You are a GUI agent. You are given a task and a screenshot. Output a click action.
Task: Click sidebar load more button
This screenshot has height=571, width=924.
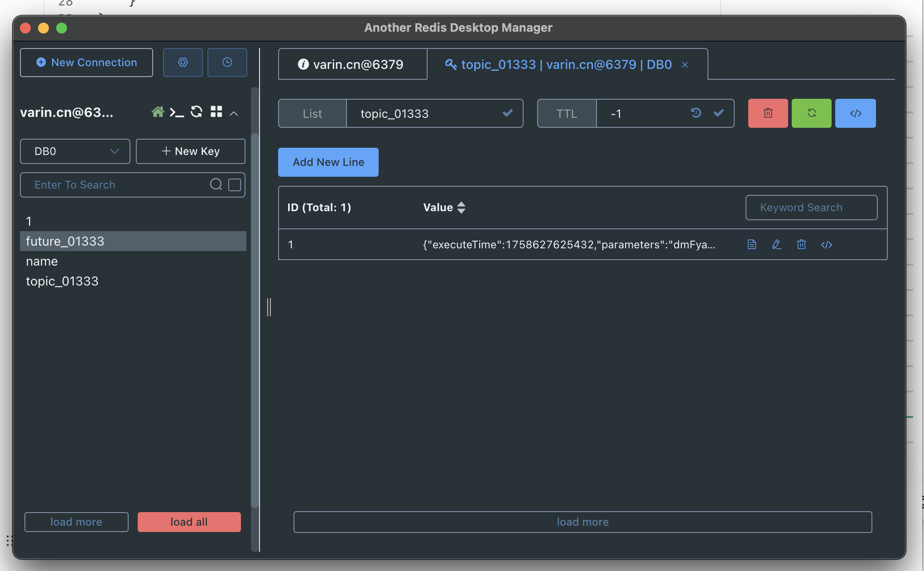pyautogui.click(x=77, y=522)
